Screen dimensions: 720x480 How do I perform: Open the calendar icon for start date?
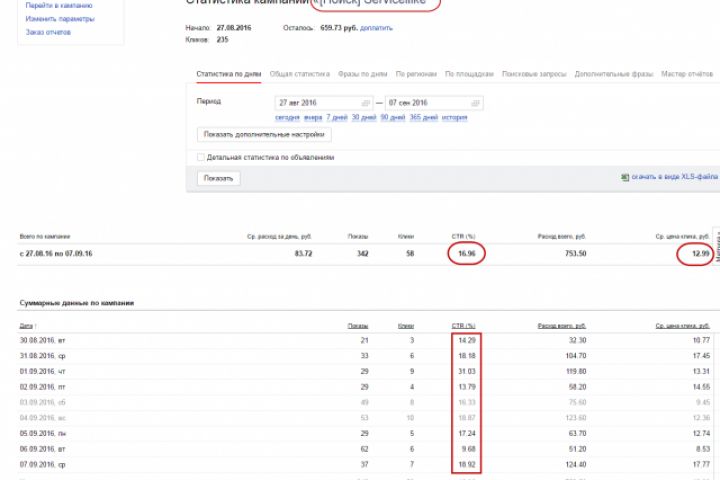[x=366, y=103]
